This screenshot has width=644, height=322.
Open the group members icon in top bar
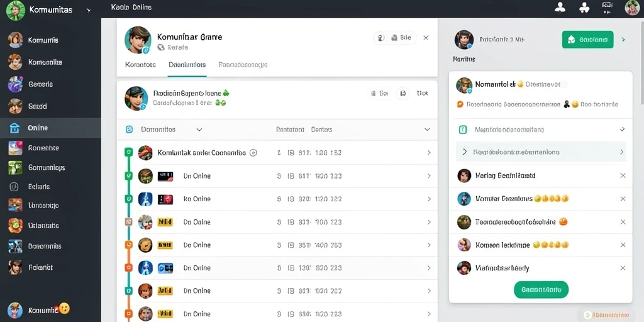tap(584, 8)
